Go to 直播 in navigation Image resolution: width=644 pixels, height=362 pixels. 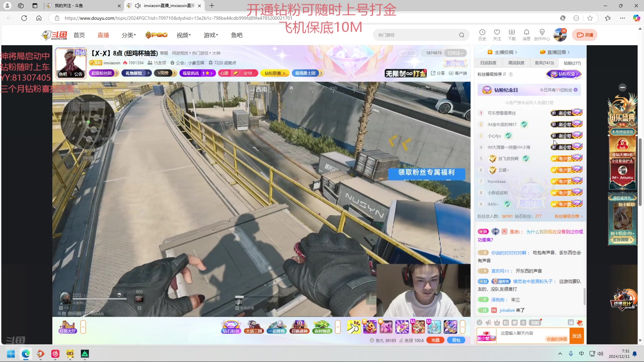(103, 35)
